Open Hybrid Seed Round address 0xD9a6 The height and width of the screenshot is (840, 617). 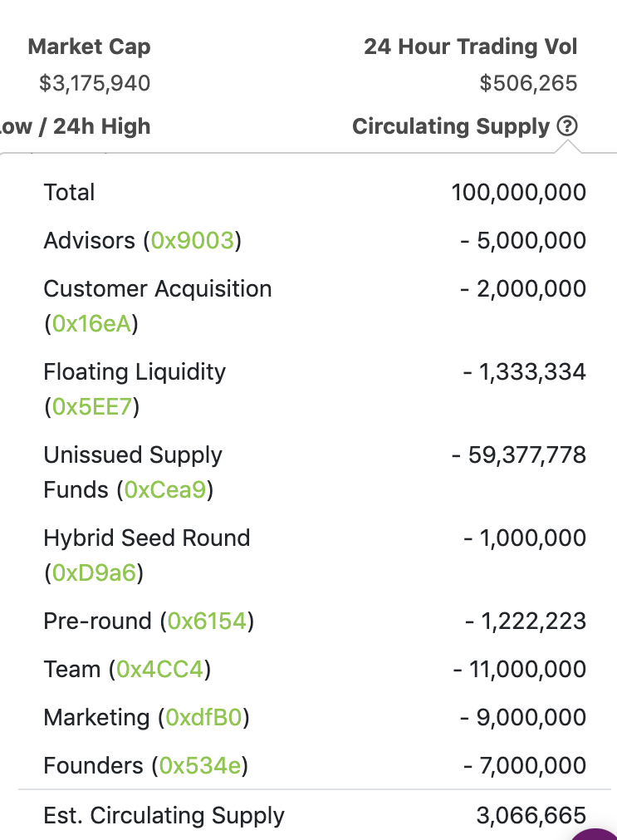point(95,572)
